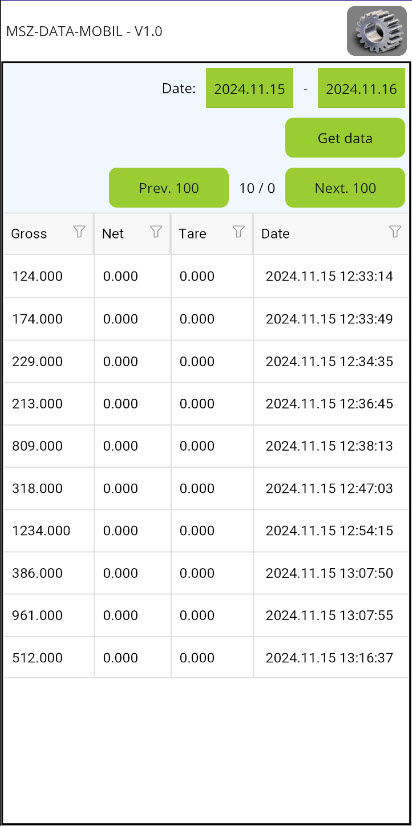
Task: Sort by the Tare column header
Action: 192,233
